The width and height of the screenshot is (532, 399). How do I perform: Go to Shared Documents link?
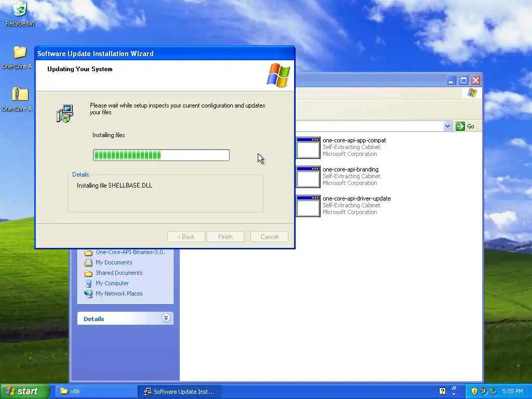(119, 273)
